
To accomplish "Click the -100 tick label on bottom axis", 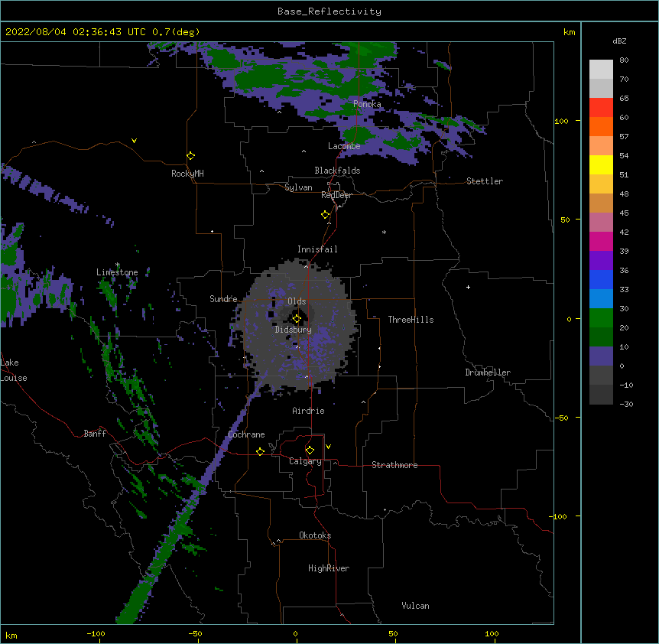I will point(96,633).
